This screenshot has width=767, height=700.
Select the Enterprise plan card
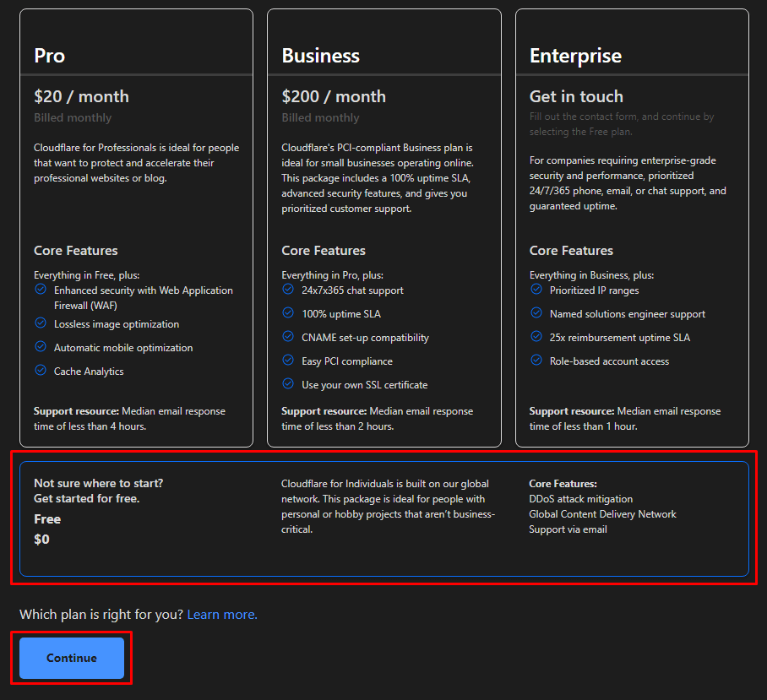pyautogui.click(x=632, y=228)
